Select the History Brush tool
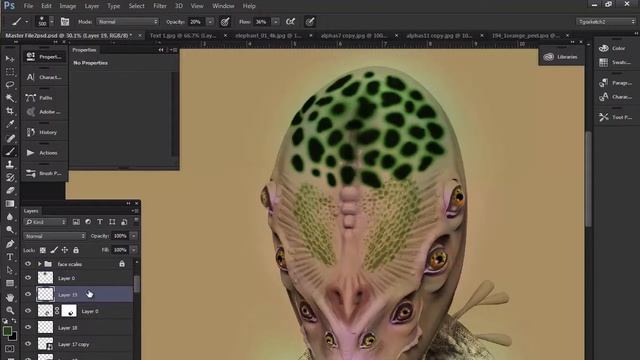Screen dimensions: 640x360 coord(10,177)
